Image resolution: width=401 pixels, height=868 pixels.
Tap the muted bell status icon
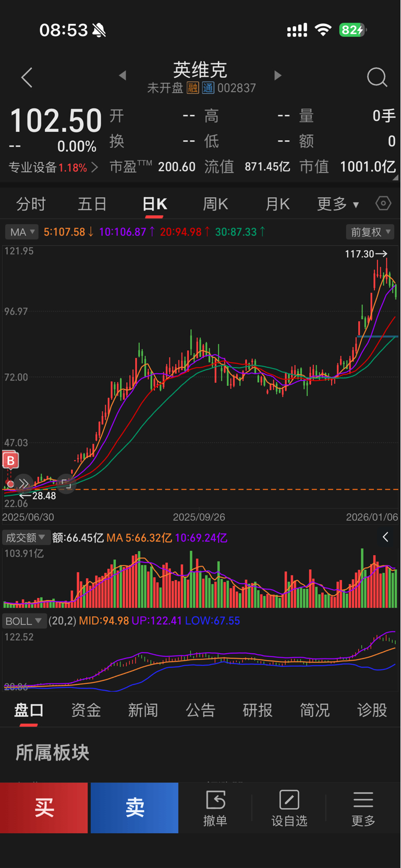click(99, 30)
